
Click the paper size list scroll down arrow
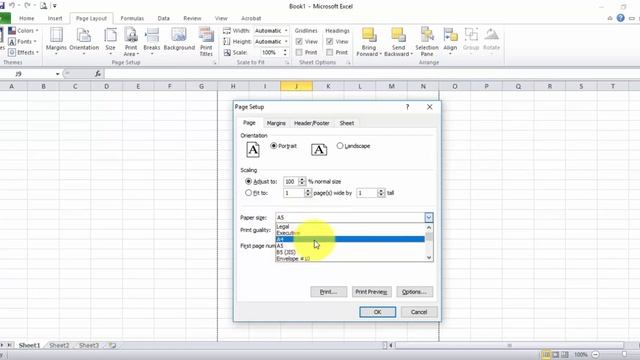[429, 257]
